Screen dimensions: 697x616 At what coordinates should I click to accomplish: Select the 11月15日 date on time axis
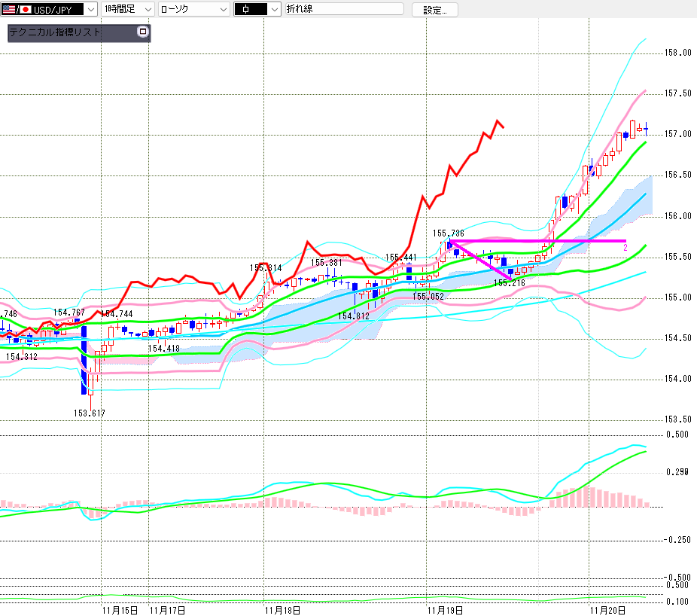[120, 608]
